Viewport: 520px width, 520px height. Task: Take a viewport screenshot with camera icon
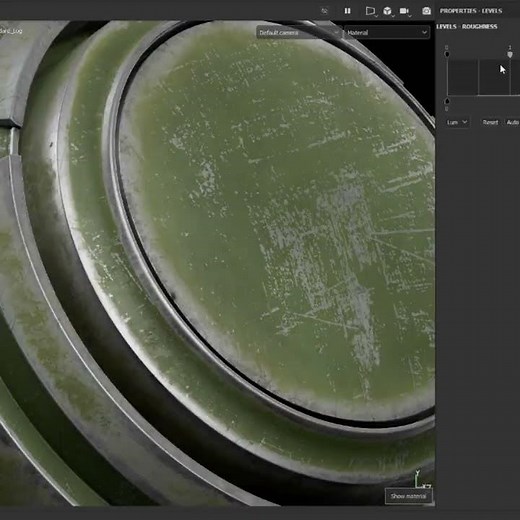(x=426, y=11)
